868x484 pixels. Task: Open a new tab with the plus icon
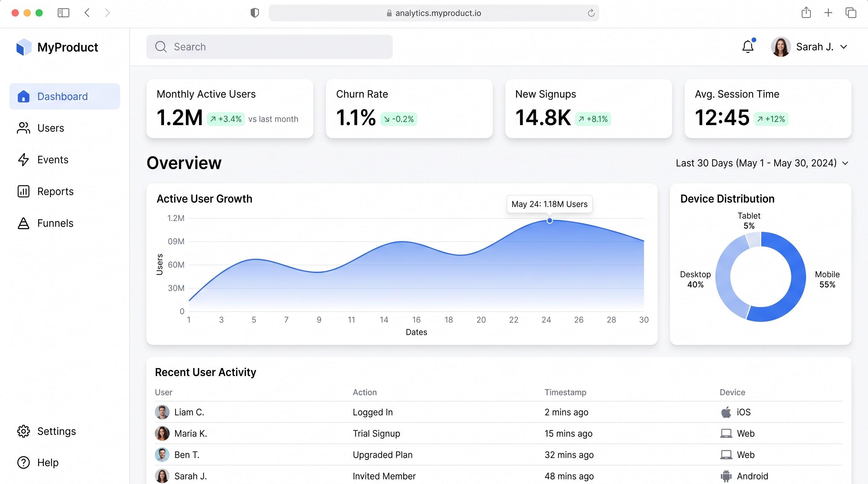coord(828,13)
